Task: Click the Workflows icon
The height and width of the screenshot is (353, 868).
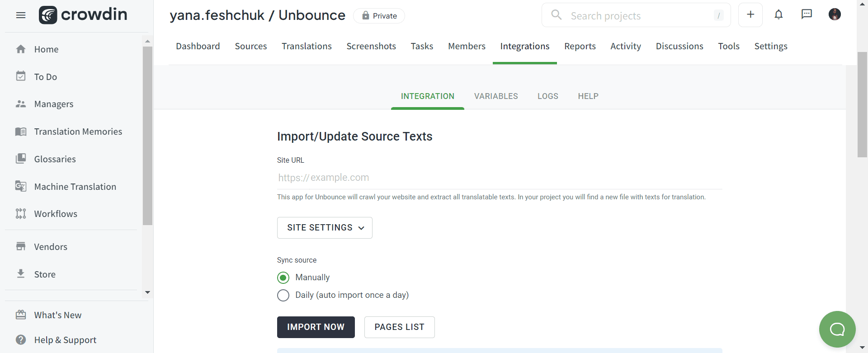Action: 21,213
